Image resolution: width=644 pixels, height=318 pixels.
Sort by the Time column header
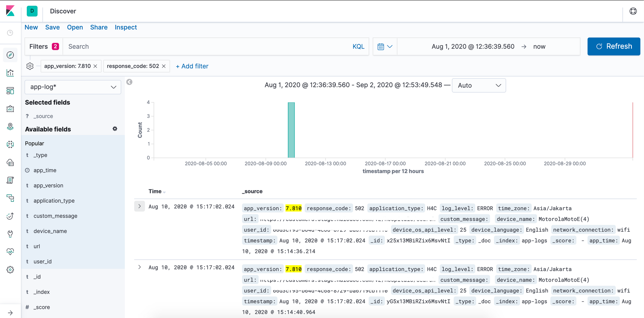tap(157, 191)
